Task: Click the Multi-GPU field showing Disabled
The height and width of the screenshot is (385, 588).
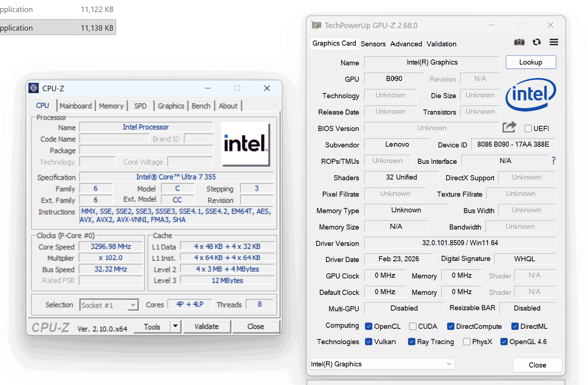Action: point(404,308)
